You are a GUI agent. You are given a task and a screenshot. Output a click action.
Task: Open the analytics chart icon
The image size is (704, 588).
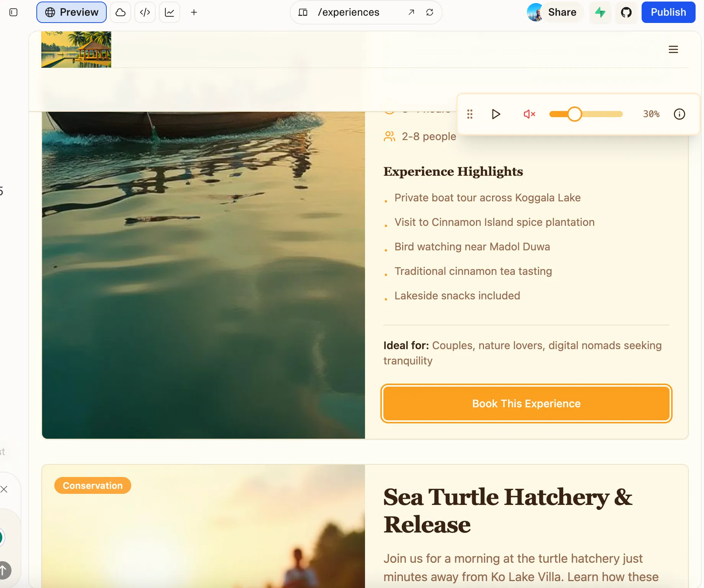169,12
